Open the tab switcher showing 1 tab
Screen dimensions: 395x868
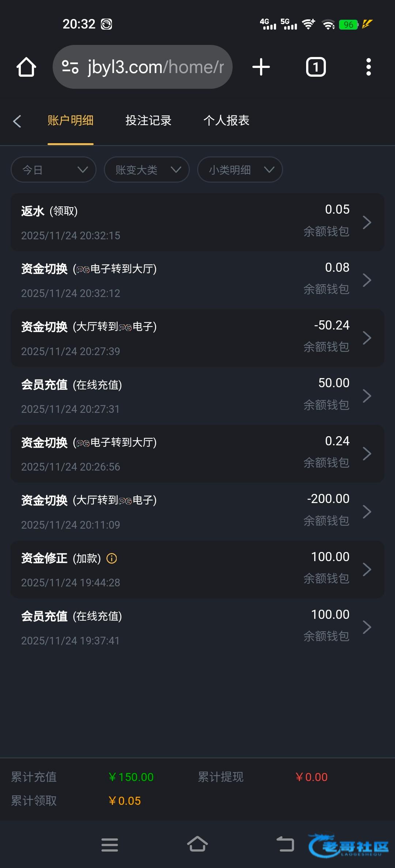pyautogui.click(x=316, y=67)
